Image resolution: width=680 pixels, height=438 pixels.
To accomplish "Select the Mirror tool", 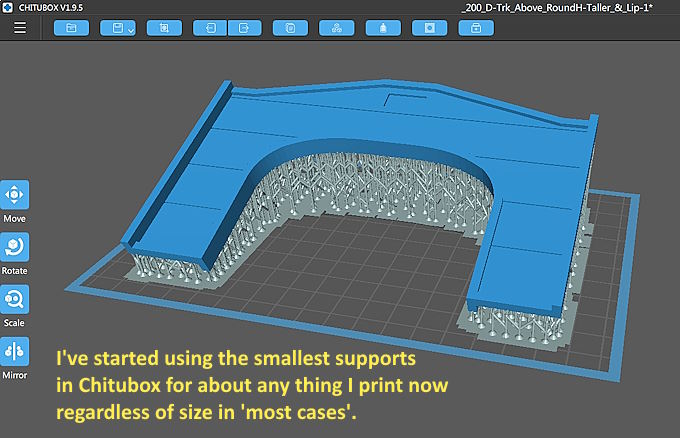I will pyautogui.click(x=15, y=352).
